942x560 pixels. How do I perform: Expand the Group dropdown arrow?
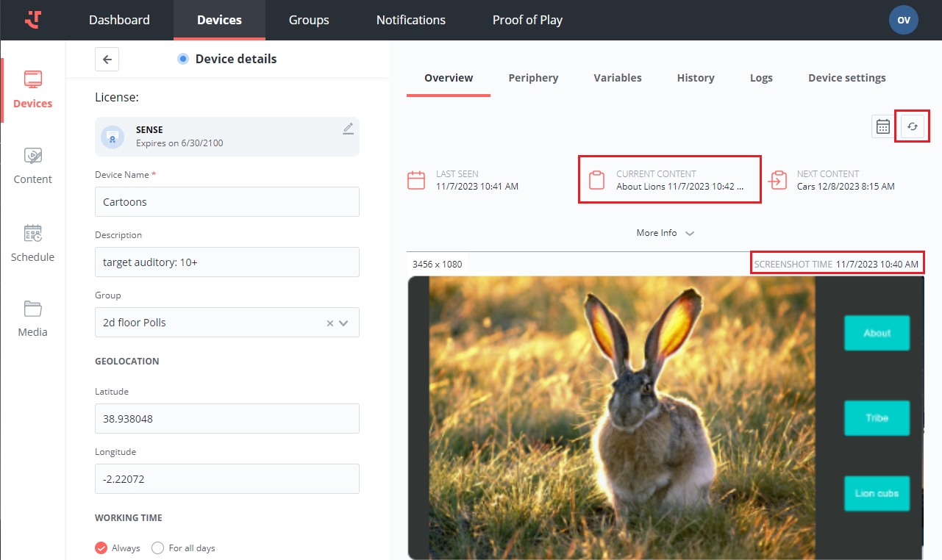click(x=343, y=323)
